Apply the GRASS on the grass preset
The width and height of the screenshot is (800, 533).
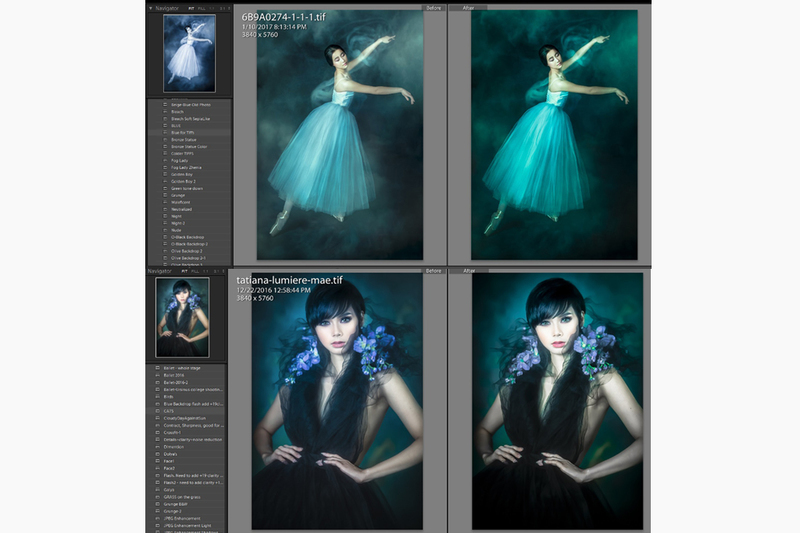pyautogui.click(x=182, y=497)
